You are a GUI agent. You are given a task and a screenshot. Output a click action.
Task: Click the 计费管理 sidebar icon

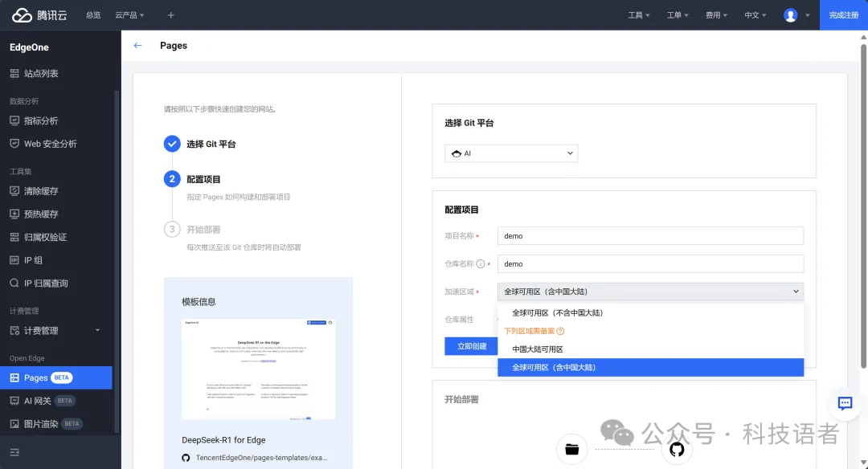coord(14,331)
